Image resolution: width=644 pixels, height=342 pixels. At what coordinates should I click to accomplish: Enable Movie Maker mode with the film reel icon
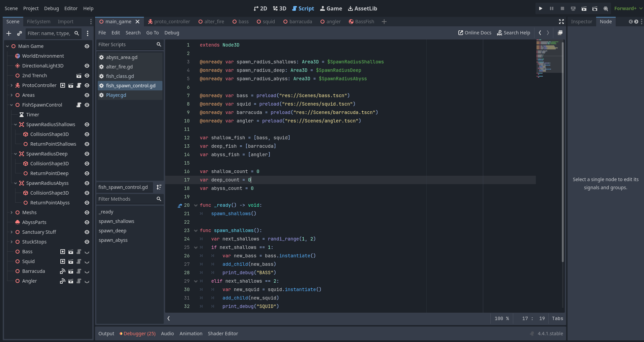point(606,8)
